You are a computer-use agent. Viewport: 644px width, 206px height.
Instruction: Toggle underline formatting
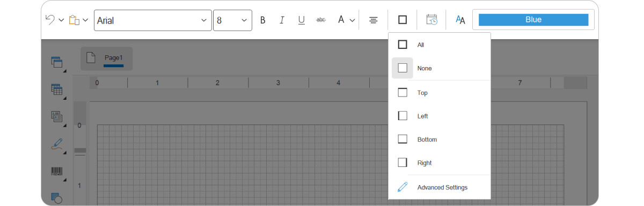coord(302,20)
